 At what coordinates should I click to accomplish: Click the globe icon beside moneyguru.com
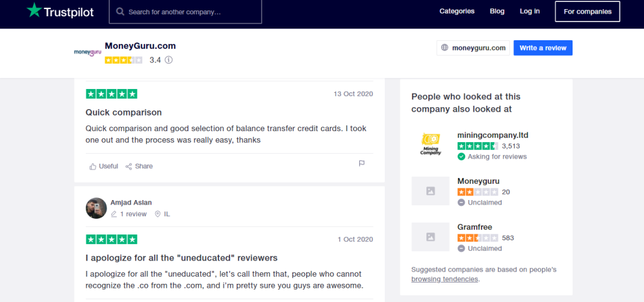pyautogui.click(x=445, y=48)
